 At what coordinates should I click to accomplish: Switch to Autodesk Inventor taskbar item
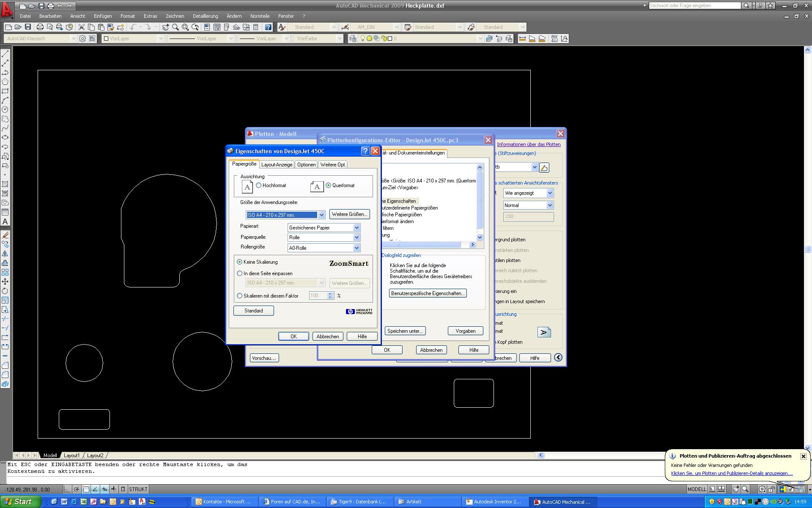coord(495,502)
